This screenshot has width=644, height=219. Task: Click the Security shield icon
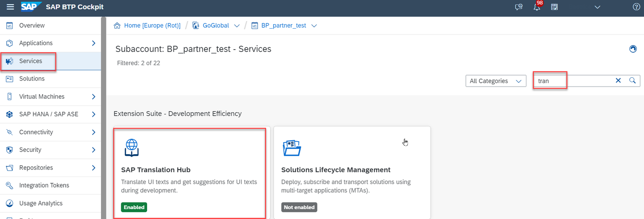[9, 150]
